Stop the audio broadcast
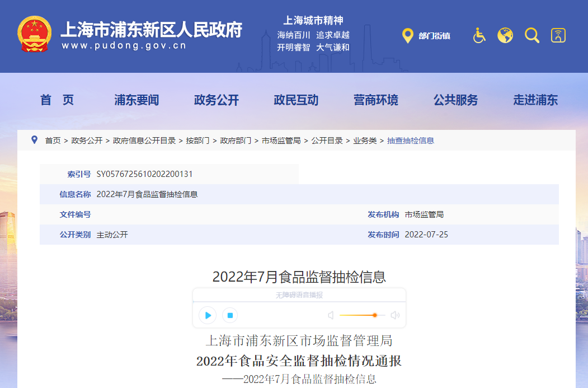 pos(230,315)
